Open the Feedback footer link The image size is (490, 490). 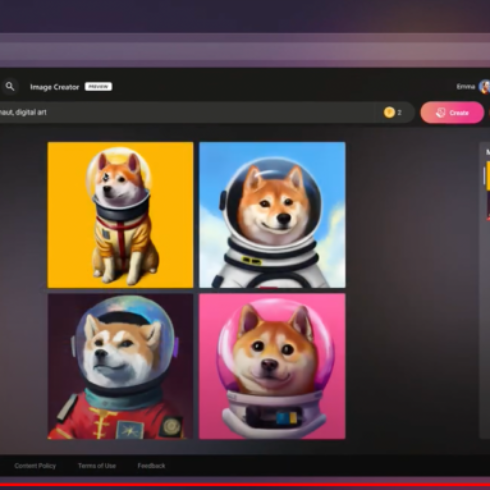coord(151,466)
